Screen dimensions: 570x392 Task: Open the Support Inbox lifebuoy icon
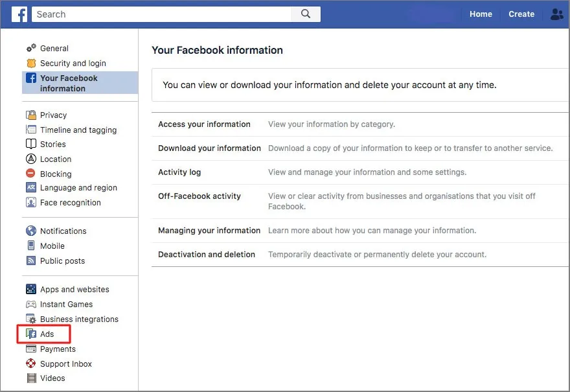tap(31, 363)
